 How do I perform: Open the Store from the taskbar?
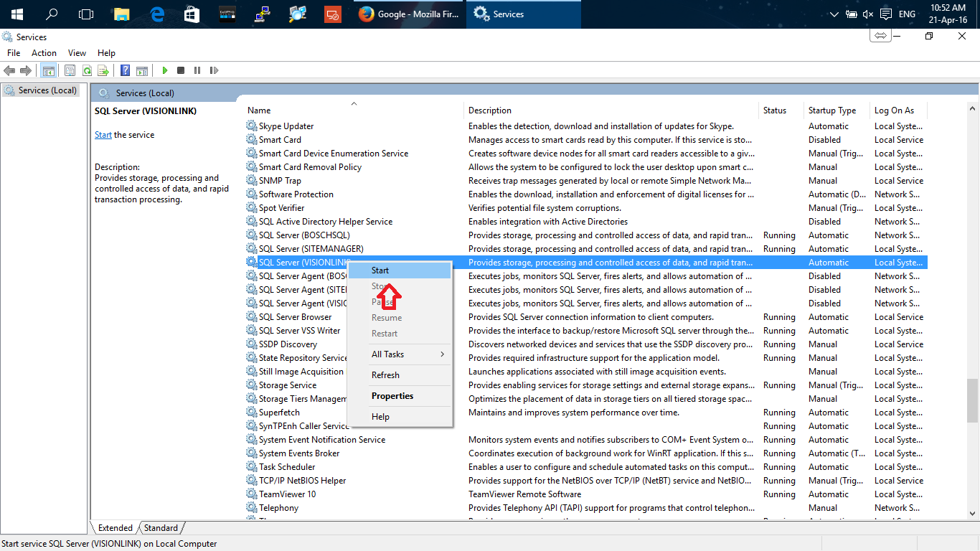(192, 14)
